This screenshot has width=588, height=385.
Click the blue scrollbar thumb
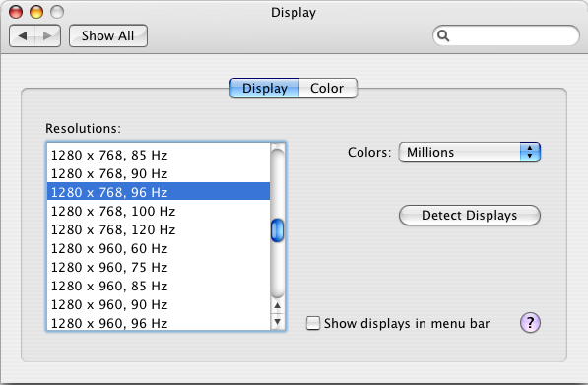[x=277, y=230]
